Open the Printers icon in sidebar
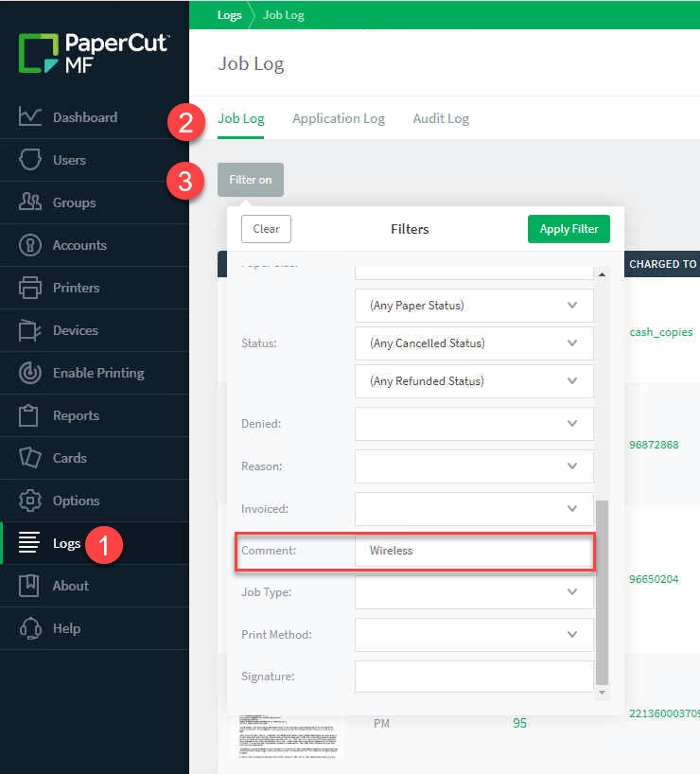The image size is (700, 774). [29, 288]
